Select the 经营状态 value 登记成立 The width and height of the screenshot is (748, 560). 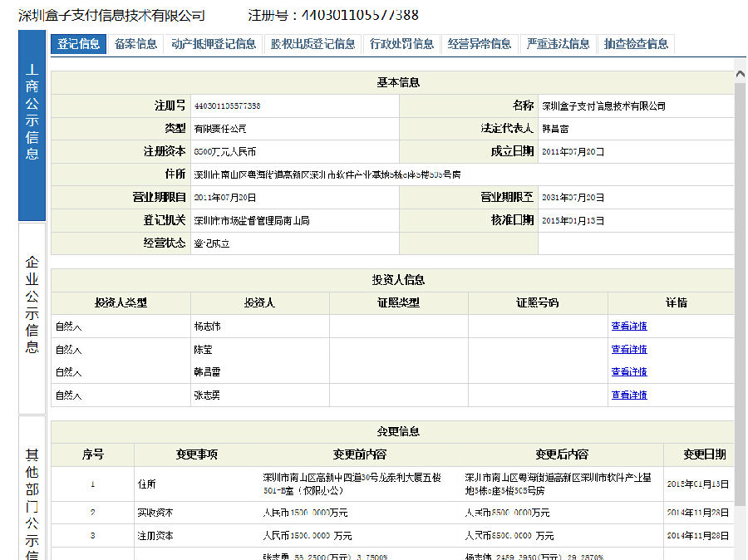[211, 243]
